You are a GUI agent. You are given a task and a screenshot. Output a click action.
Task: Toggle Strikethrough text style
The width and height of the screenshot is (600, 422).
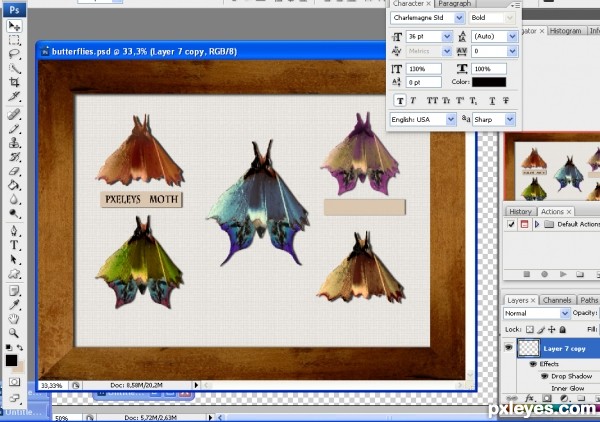coord(506,101)
